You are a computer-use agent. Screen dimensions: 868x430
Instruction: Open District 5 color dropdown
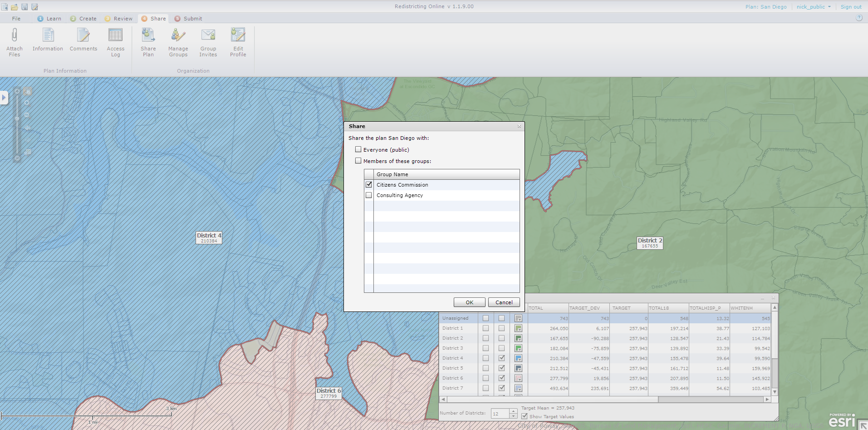[519, 368]
